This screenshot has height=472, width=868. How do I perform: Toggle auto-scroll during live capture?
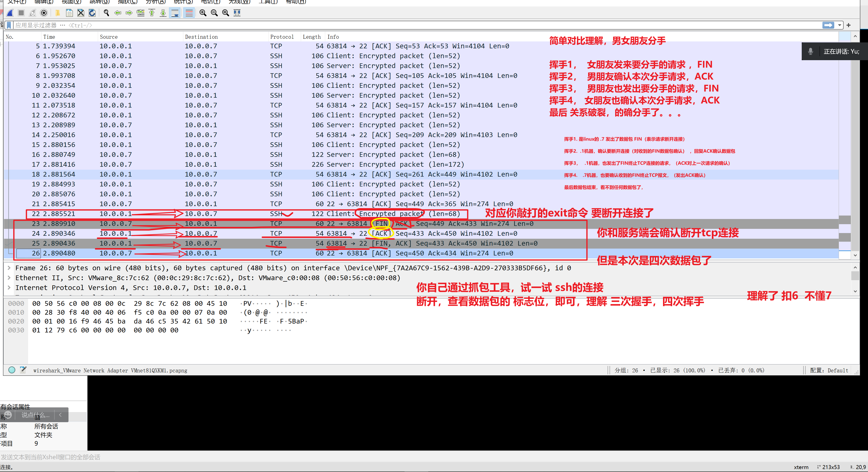tap(175, 13)
